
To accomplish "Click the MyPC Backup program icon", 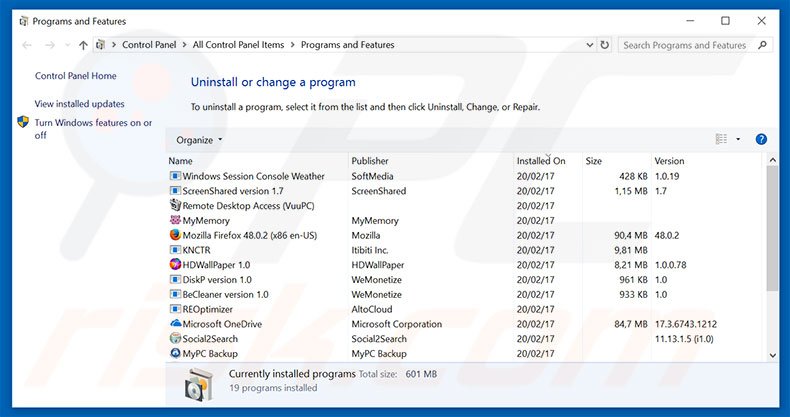I will (x=175, y=354).
